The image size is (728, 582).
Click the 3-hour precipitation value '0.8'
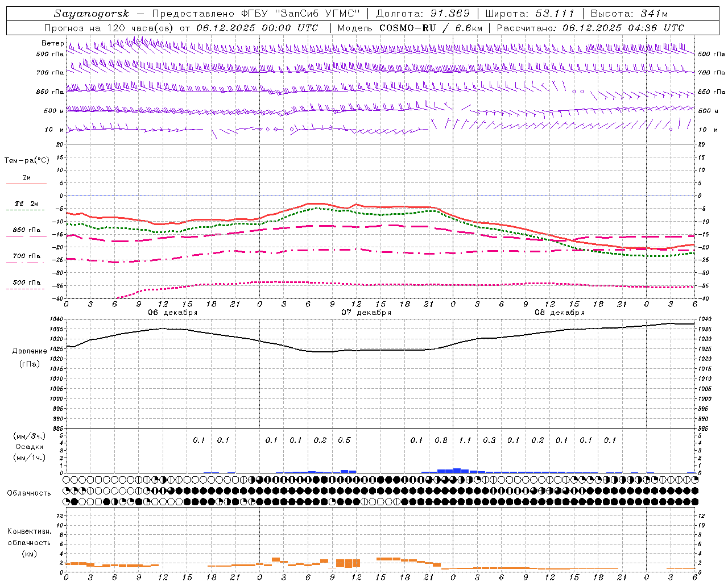441,440
